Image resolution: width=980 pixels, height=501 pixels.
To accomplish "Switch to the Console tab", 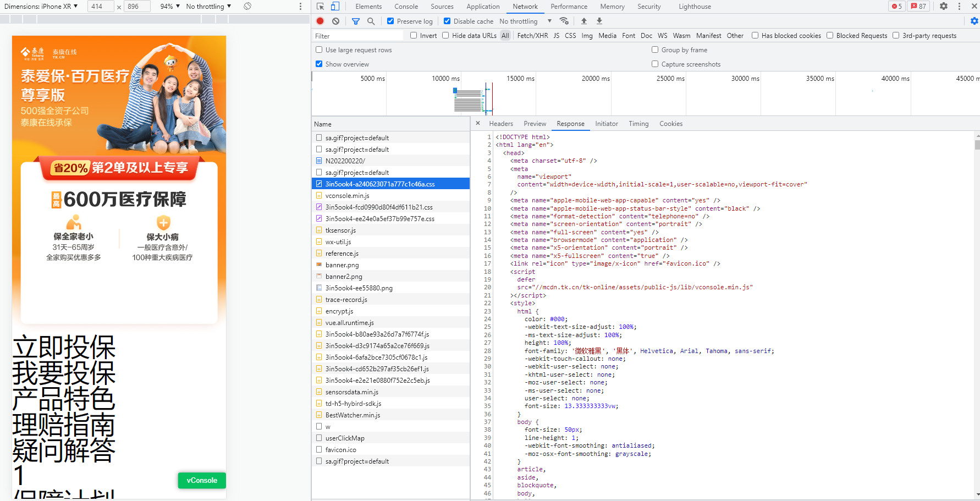I will (406, 7).
